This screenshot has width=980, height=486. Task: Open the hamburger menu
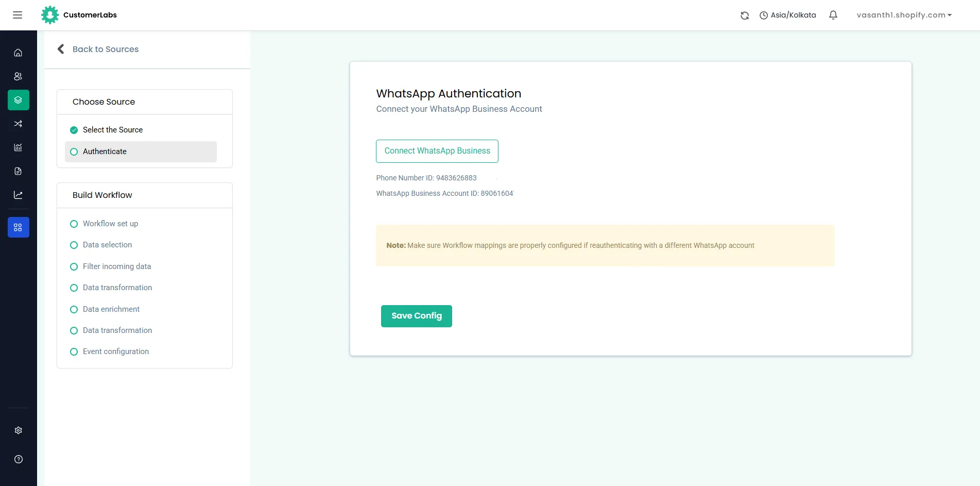coord(18,15)
